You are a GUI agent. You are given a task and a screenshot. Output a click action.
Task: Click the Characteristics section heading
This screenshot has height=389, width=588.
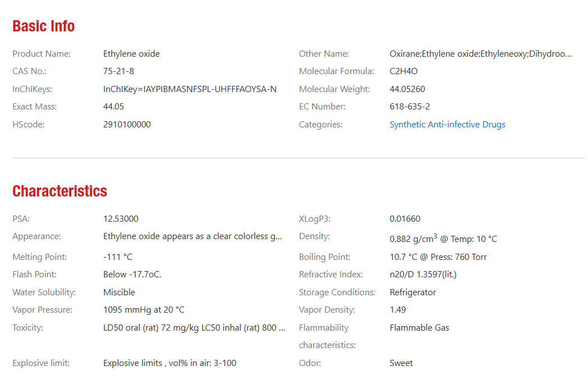(59, 191)
